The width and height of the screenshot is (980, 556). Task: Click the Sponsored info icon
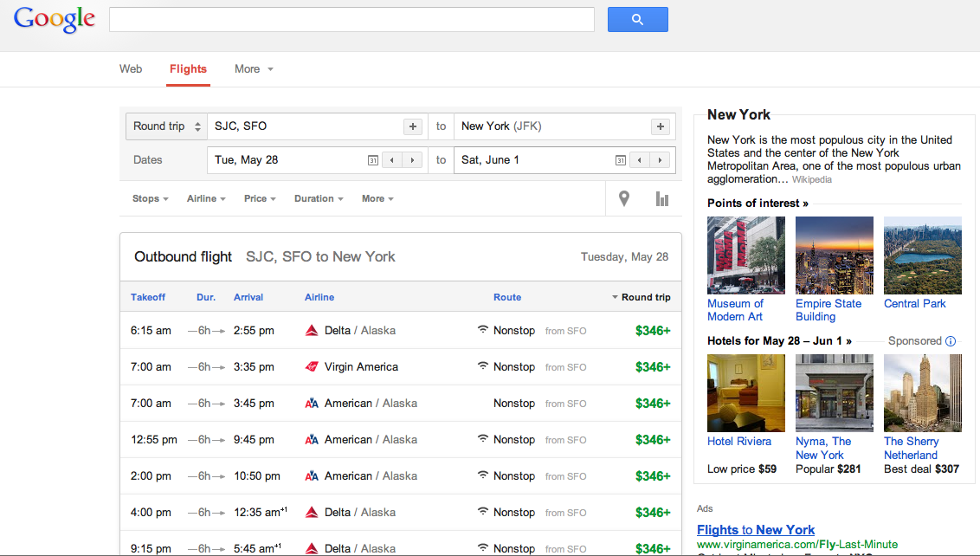[x=951, y=341]
